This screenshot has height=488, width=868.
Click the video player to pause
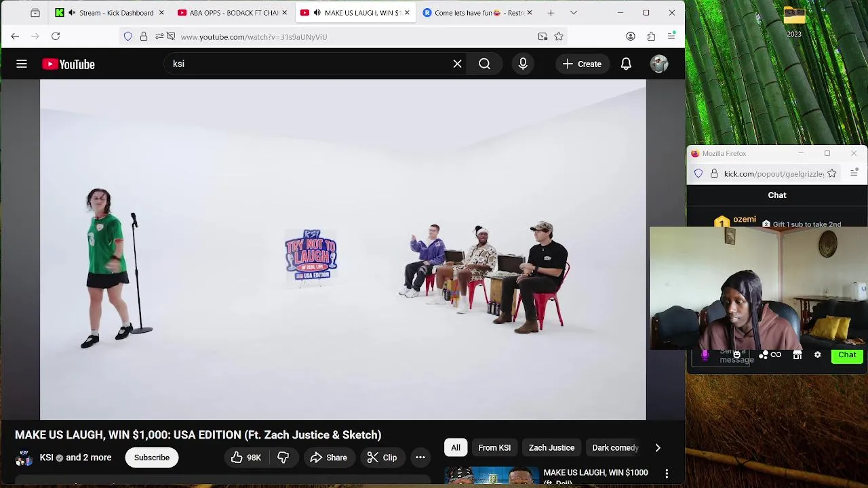pyautogui.click(x=343, y=249)
